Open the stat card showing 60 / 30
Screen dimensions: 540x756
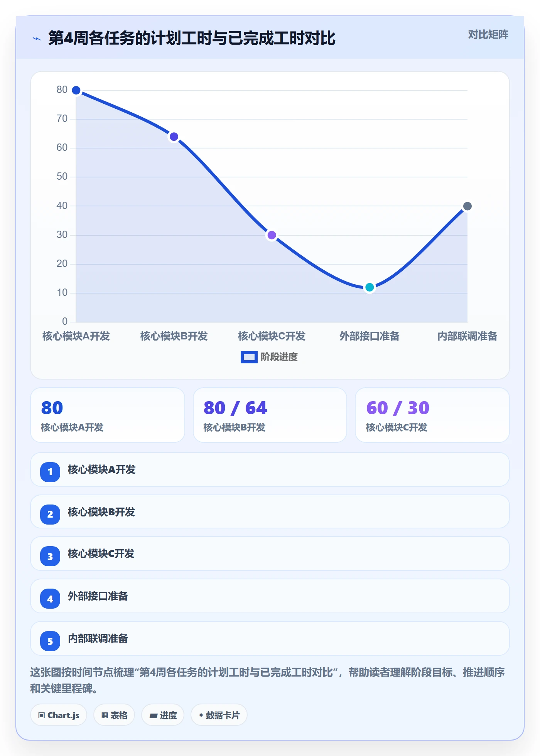432,415
